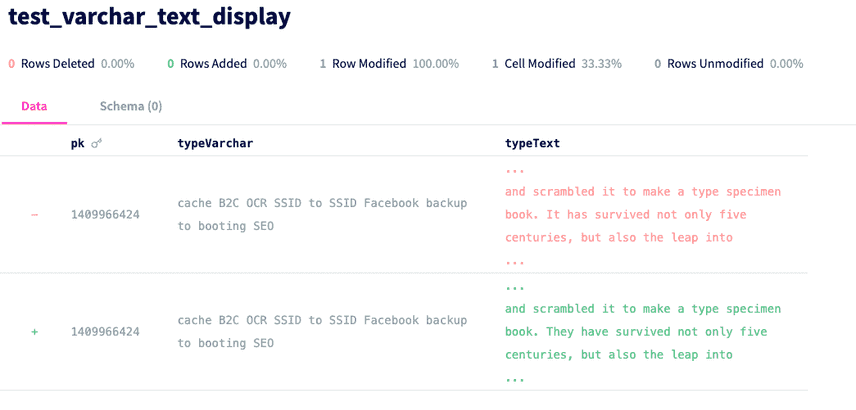Viewport: 856px width, 410px height.
Task: Filter by Row Modified statistic
Action: pyautogui.click(x=389, y=64)
